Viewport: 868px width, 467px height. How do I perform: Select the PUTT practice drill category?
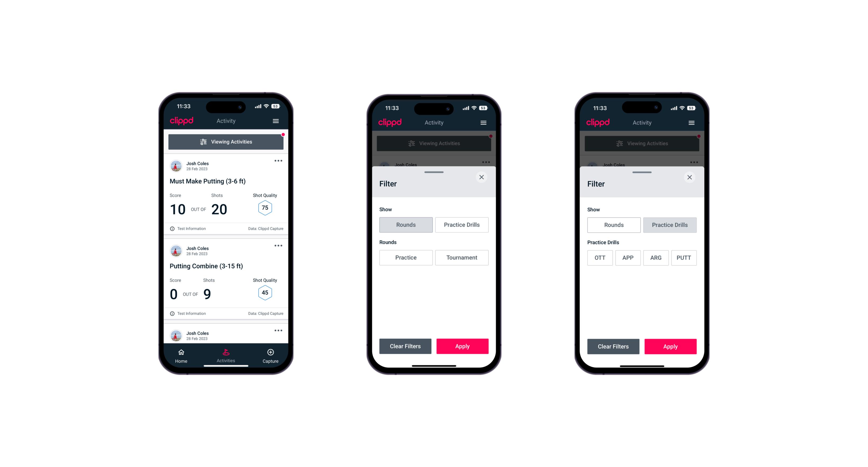click(x=684, y=258)
